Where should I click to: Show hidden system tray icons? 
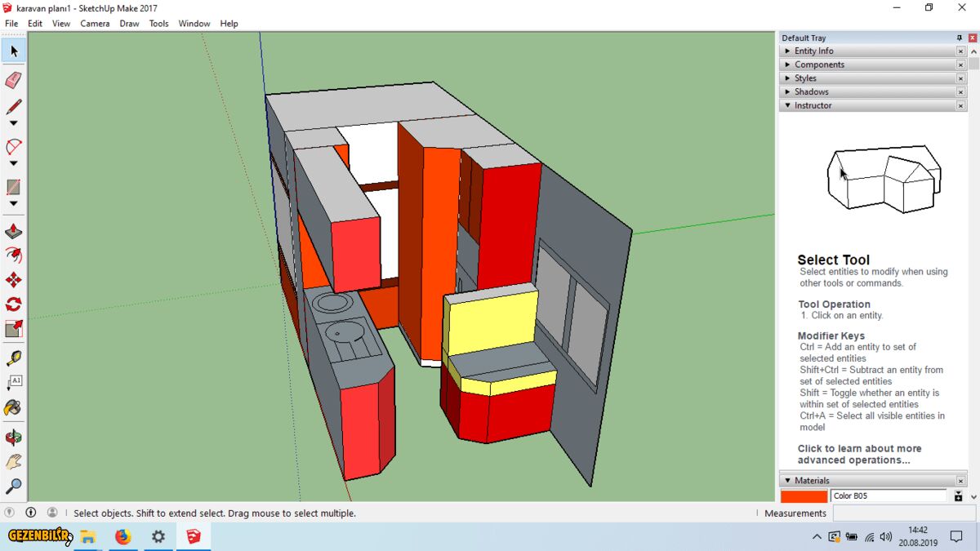pyautogui.click(x=817, y=536)
